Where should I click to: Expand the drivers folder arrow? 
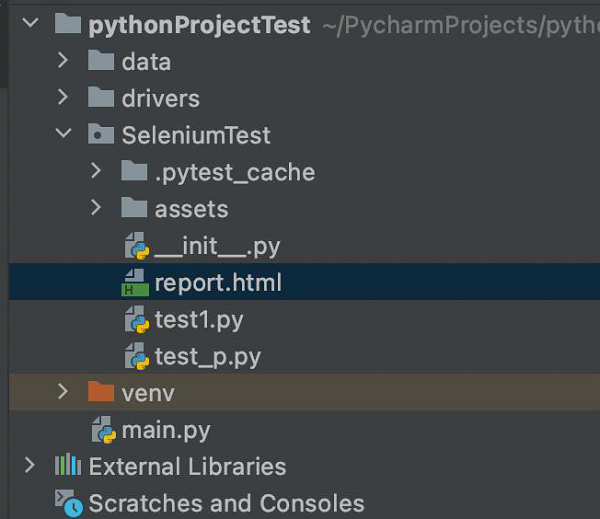63,98
